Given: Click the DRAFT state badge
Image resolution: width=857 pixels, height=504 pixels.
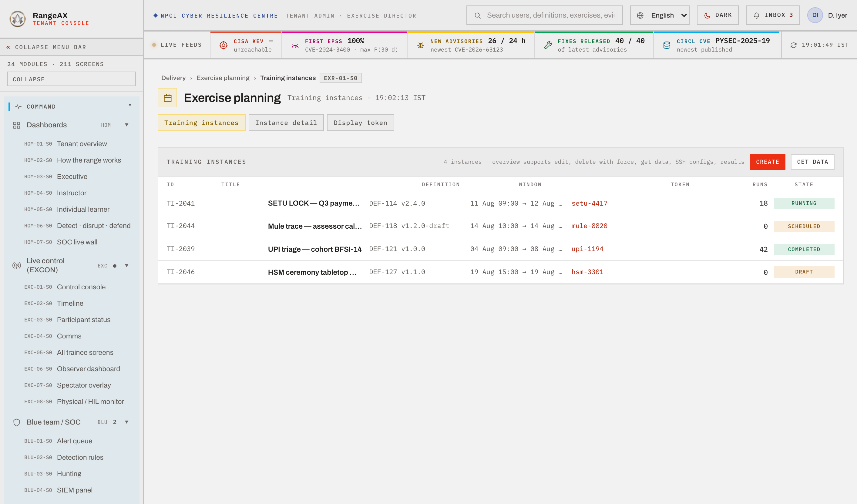Looking at the screenshot, I should click(804, 272).
